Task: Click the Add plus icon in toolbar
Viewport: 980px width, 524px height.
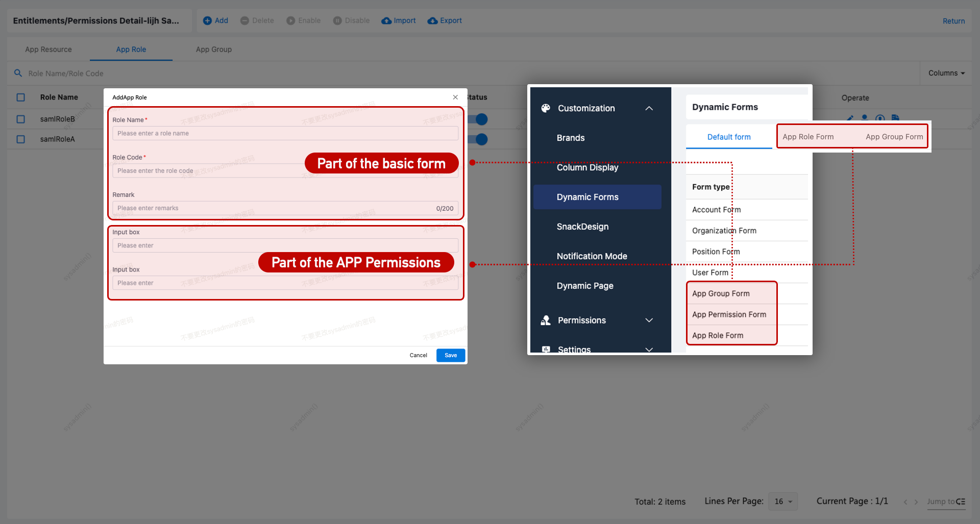Action: [x=207, y=21]
